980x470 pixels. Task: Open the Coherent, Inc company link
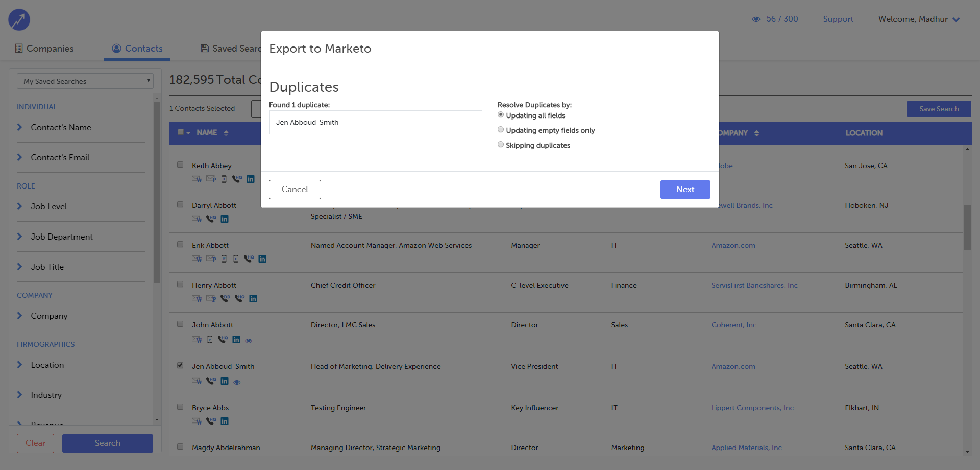pyautogui.click(x=734, y=325)
